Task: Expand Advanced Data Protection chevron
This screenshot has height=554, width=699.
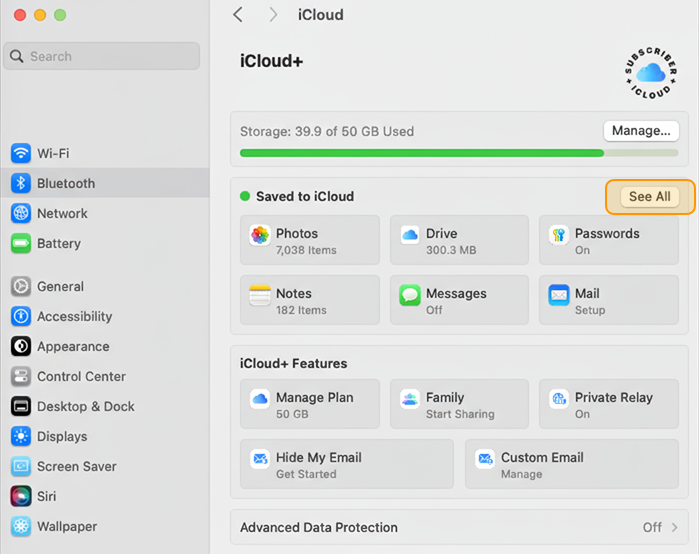Action: click(x=674, y=528)
